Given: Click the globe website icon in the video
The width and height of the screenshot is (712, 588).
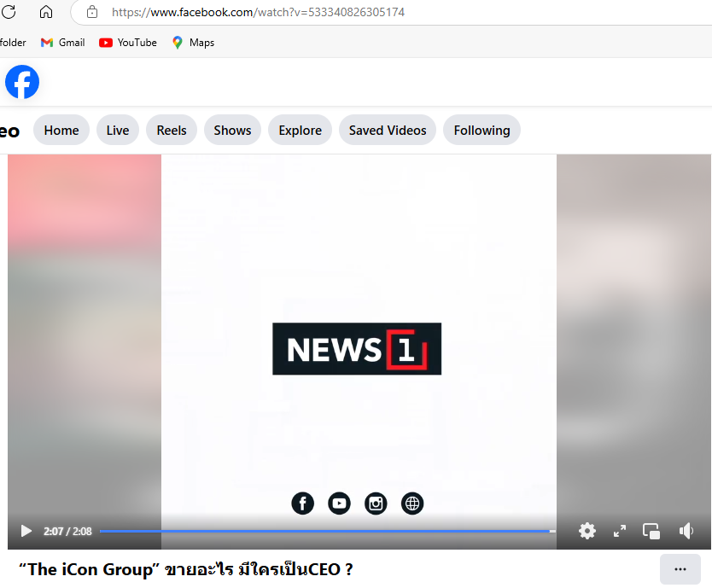Looking at the screenshot, I should pyautogui.click(x=412, y=504).
